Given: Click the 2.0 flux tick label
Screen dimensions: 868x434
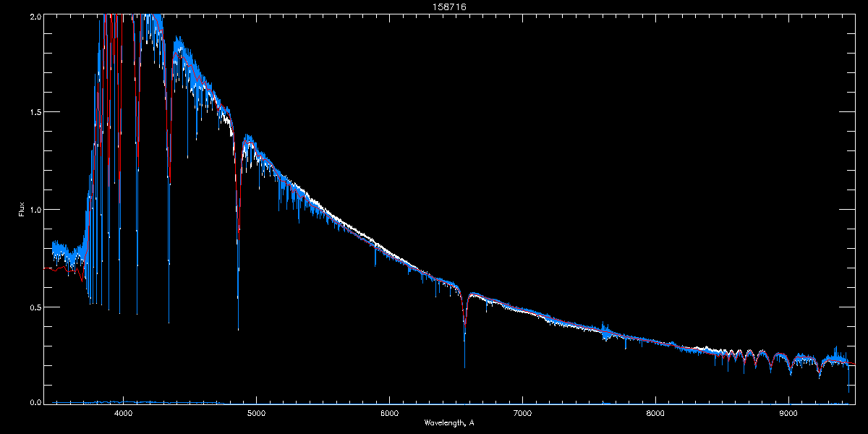Looking at the screenshot, I should [x=34, y=17].
